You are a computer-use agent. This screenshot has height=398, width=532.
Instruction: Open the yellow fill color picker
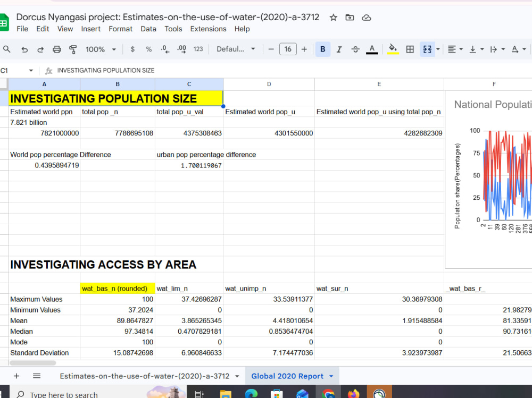click(x=393, y=49)
